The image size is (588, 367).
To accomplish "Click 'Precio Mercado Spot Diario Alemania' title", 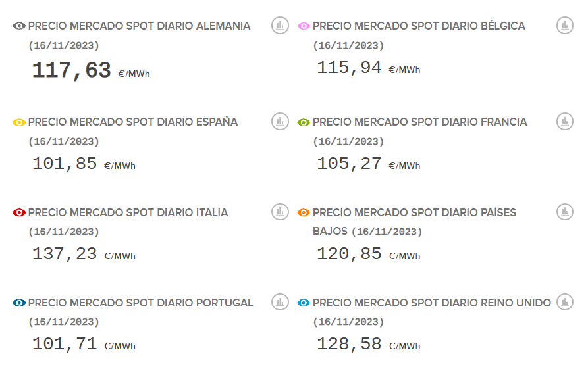I will point(139,26).
